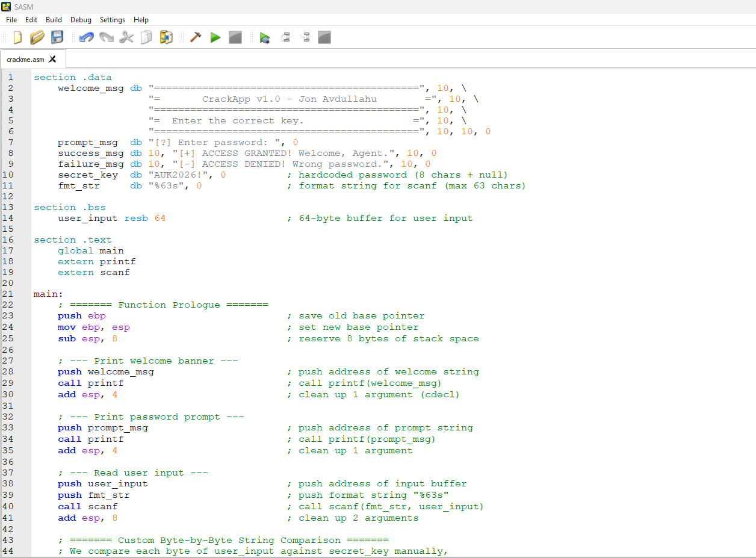This screenshot has width=756, height=558.
Task: Click line number 32 in the gutter
Action: pos(7,417)
